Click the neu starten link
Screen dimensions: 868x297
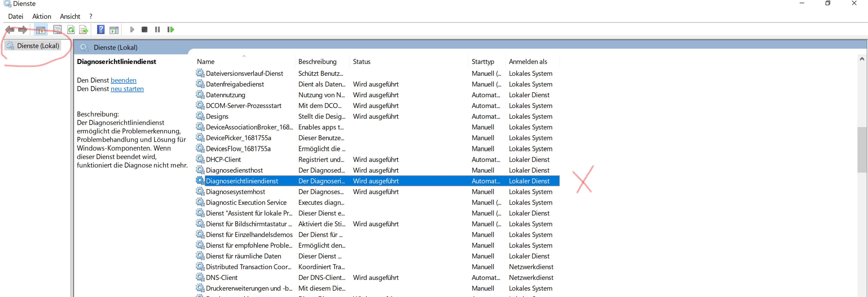coord(127,89)
